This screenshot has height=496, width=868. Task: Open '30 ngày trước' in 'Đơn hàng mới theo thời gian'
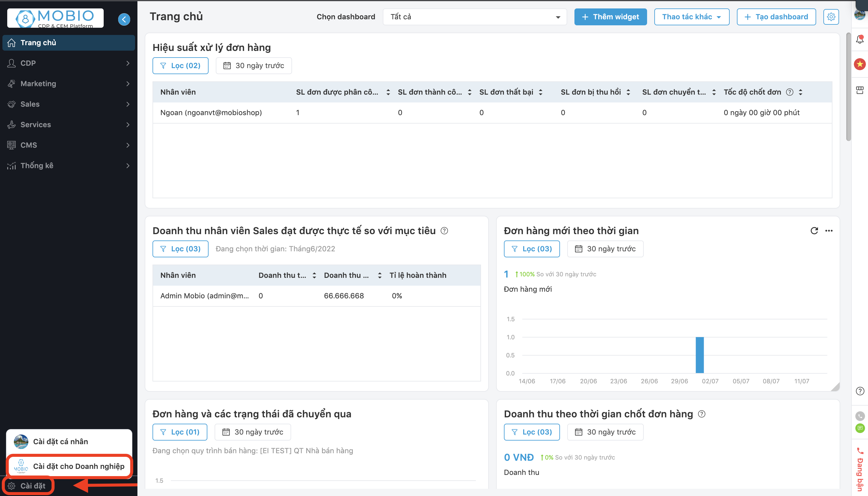[x=605, y=249]
